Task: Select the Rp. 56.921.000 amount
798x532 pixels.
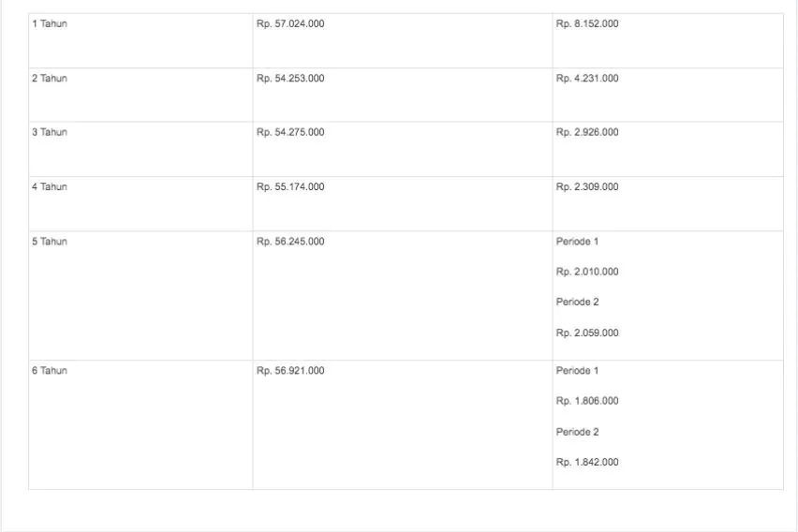Action: click(x=290, y=371)
